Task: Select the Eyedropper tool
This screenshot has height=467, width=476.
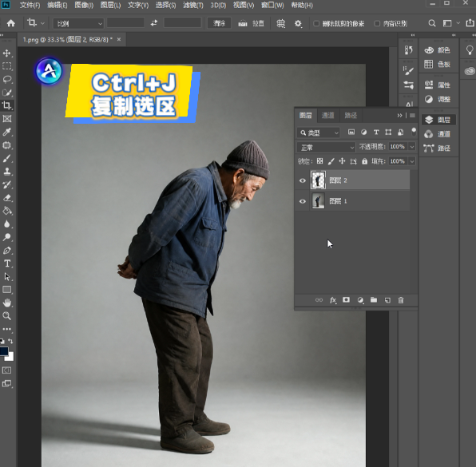Action: (7, 132)
